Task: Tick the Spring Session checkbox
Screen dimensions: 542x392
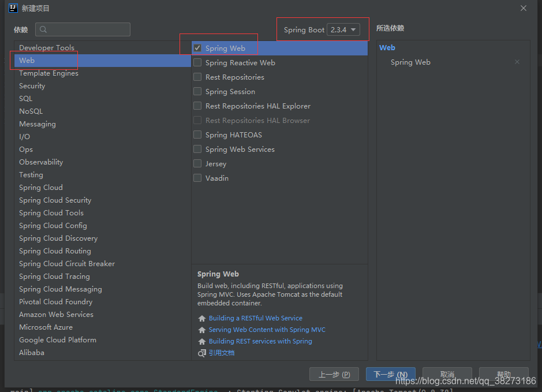Action: click(x=197, y=91)
